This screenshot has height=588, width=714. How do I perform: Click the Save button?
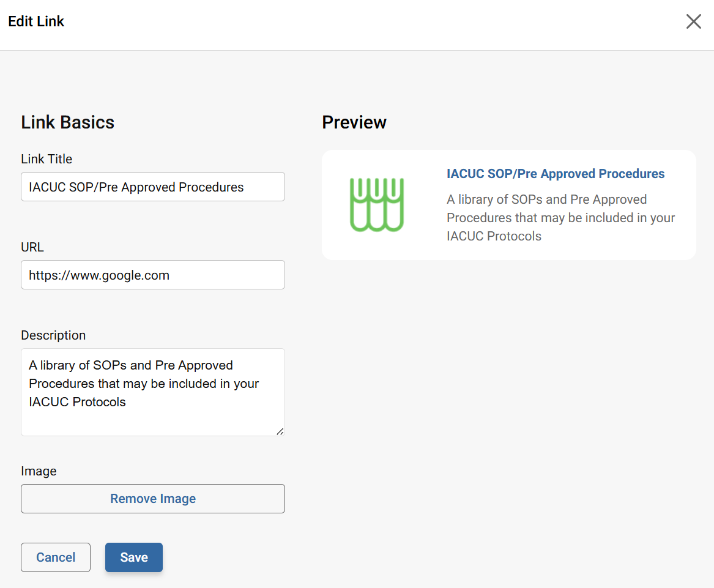(x=133, y=557)
